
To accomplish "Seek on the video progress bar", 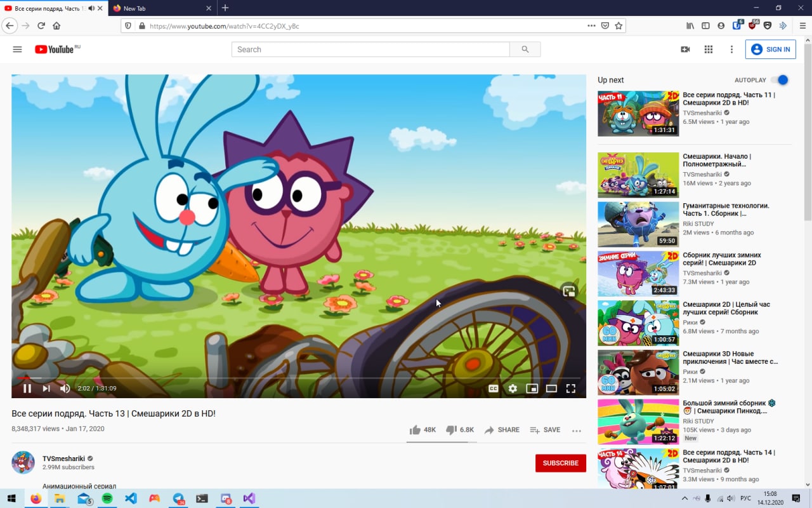I will [298, 378].
